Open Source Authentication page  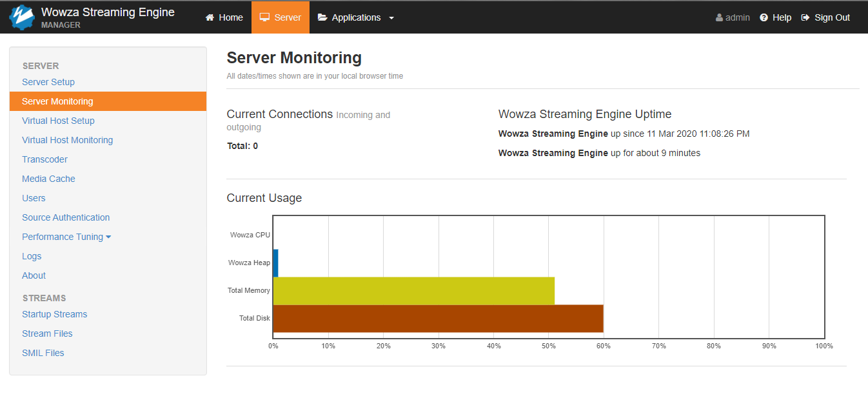pos(66,217)
